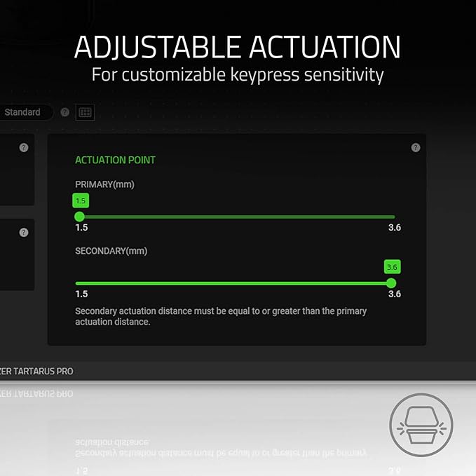The width and height of the screenshot is (476, 476).
Task: Click the help icon in upper left panel
Action: pos(24,147)
